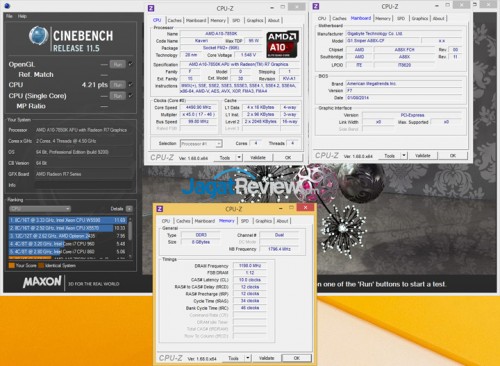Viewport: 500px width, 366px height.
Task: Click the Core Speed value in processor window
Action: (x=198, y=107)
